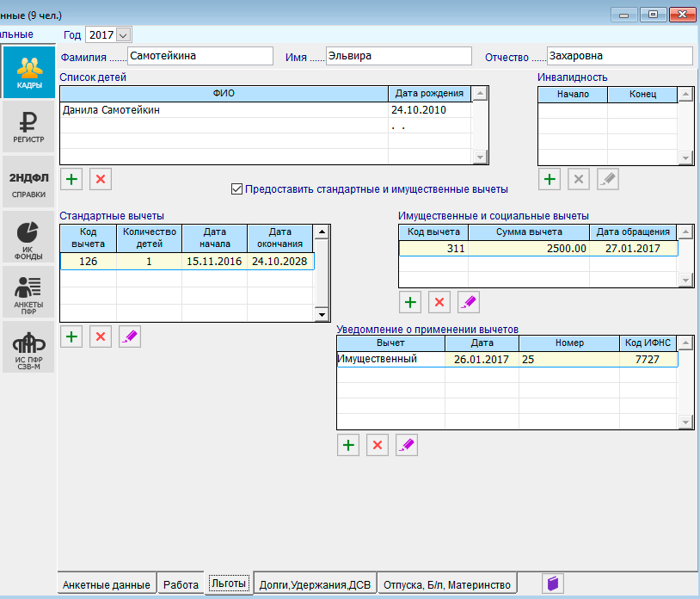Click the Номер column header

569,343
